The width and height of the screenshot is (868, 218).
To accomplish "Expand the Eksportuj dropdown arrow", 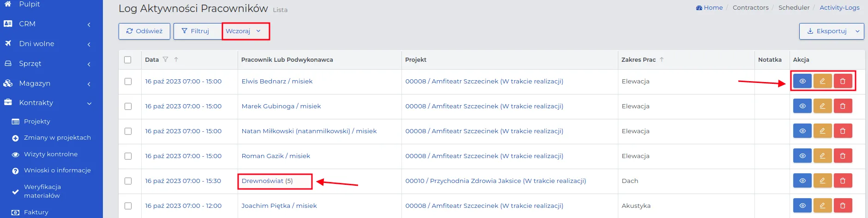I will point(857,31).
